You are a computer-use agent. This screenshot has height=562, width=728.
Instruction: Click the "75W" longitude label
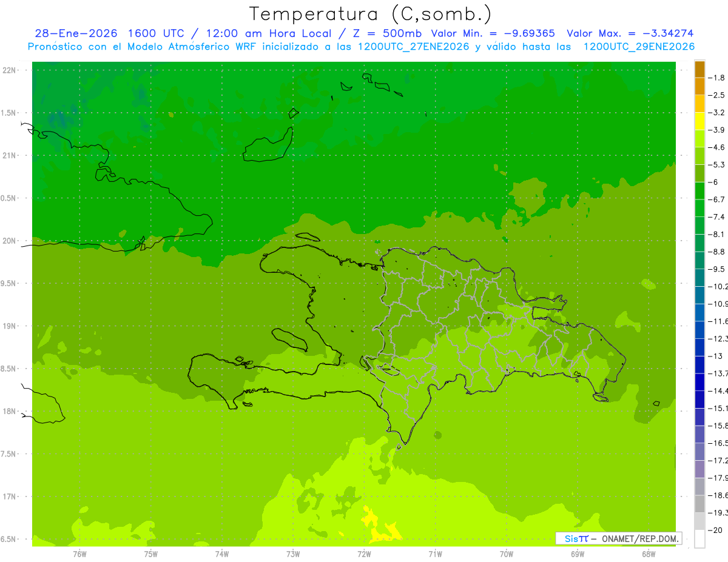151,554
